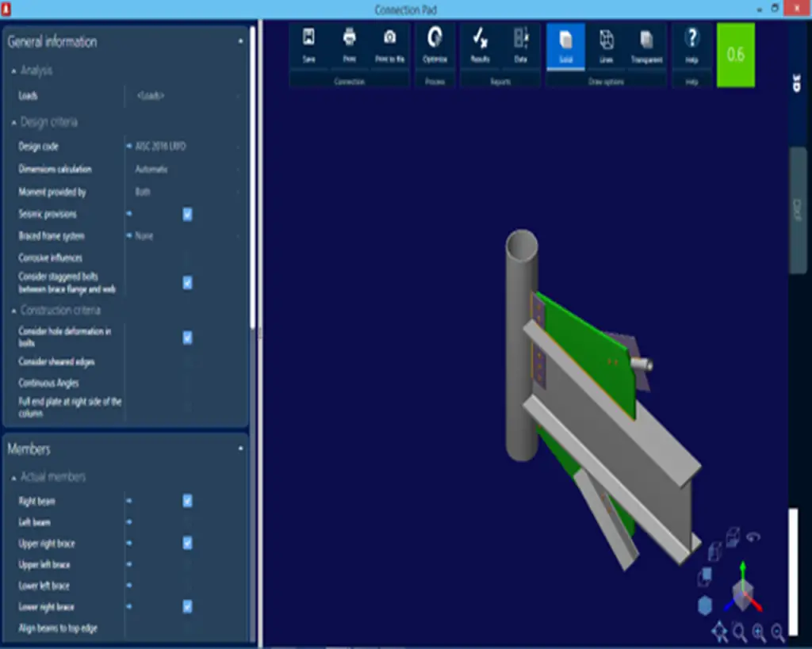Viewport: 812px width, 649px height.
Task: Click the Save connection icon
Action: (309, 45)
